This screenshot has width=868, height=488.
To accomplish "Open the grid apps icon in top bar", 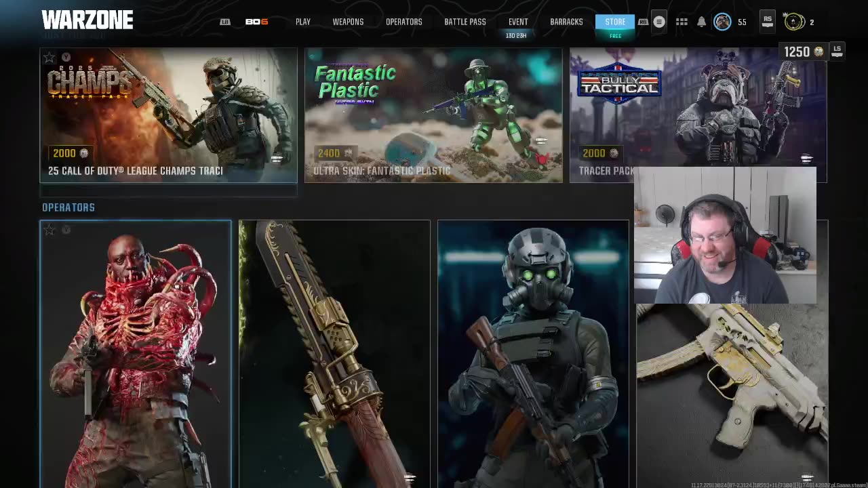I will (x=682, y=22).
